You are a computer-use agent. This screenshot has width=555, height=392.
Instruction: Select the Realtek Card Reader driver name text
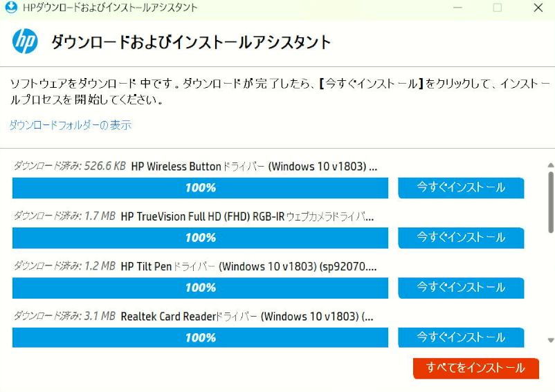[x=247, y=317]
